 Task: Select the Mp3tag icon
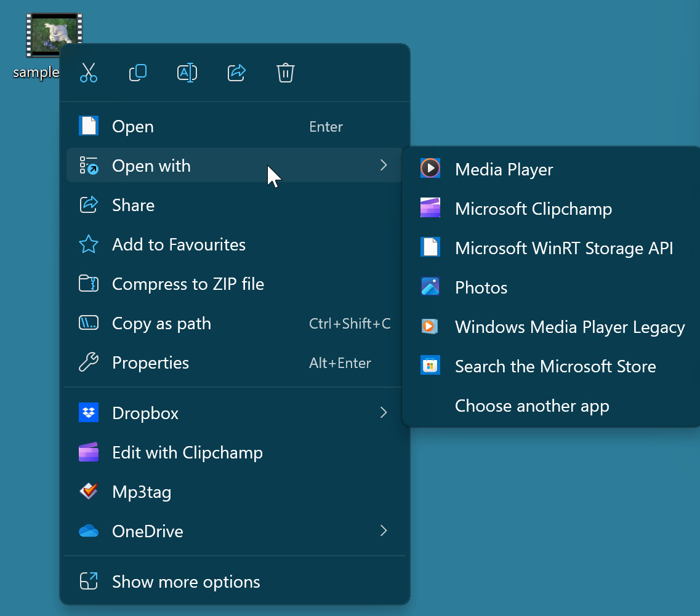[x=89, y=491]
